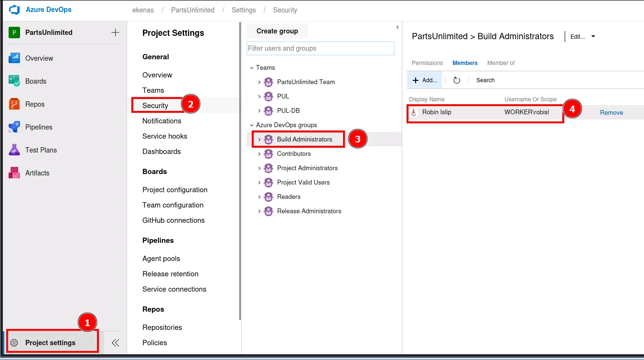Open the Repos sidebar icon

14,104
